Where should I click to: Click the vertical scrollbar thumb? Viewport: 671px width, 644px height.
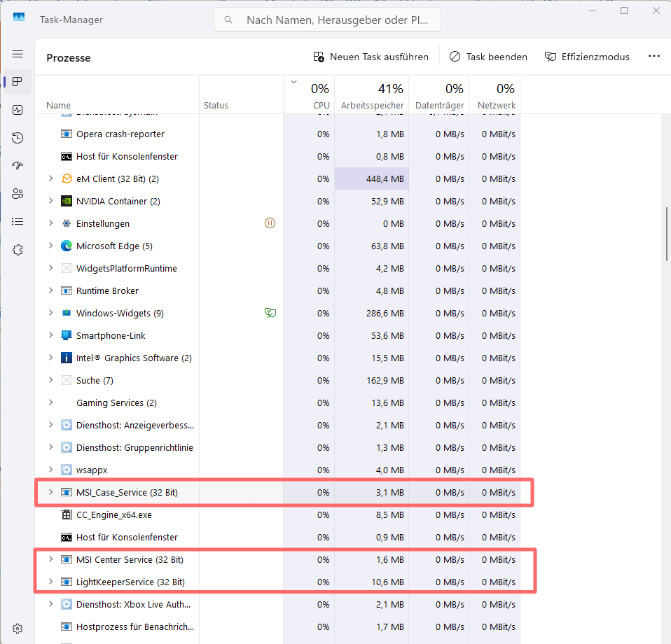click(x=666, y=234)
